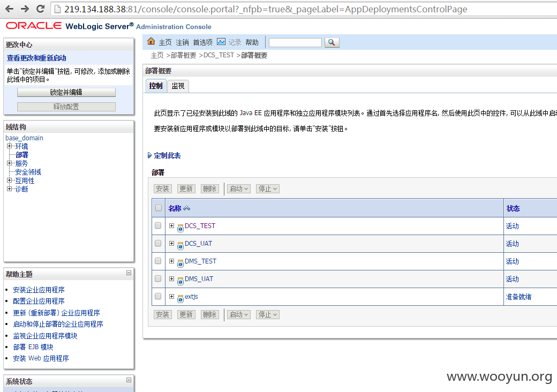This screenshot has width=557, height=392.
Task: Open help topic 部署 EJB 模块
Action: pos(33,347)
